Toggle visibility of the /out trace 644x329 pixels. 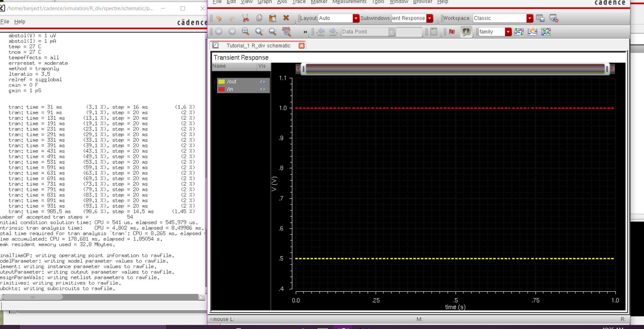tap(262, 82)
